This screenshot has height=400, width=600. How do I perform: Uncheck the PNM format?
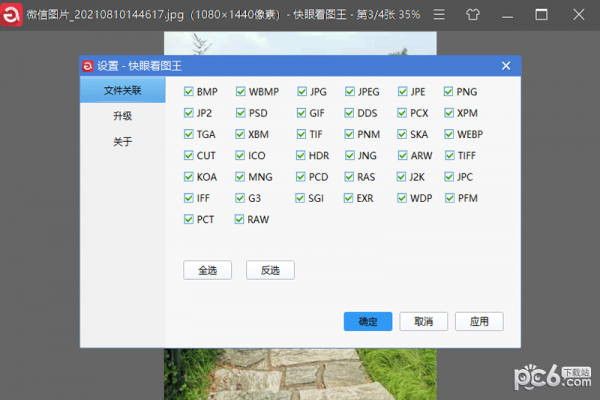click(x=349, y=134)
